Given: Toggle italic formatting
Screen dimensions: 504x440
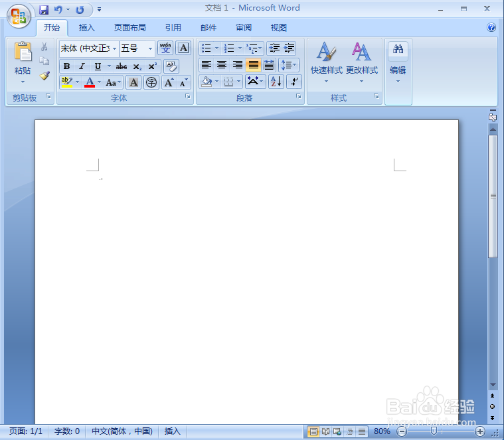Looking at the screenshot, I should pos(82,66).
